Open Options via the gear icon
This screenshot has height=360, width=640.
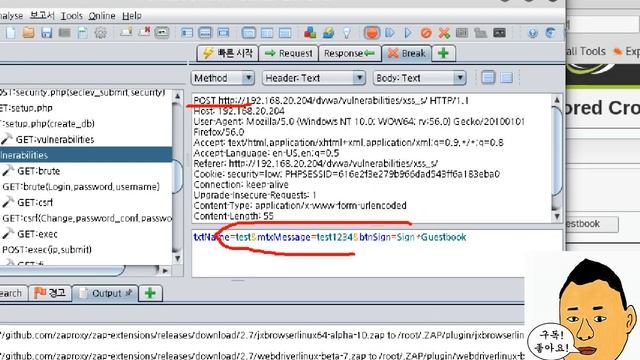pos(100,33)
